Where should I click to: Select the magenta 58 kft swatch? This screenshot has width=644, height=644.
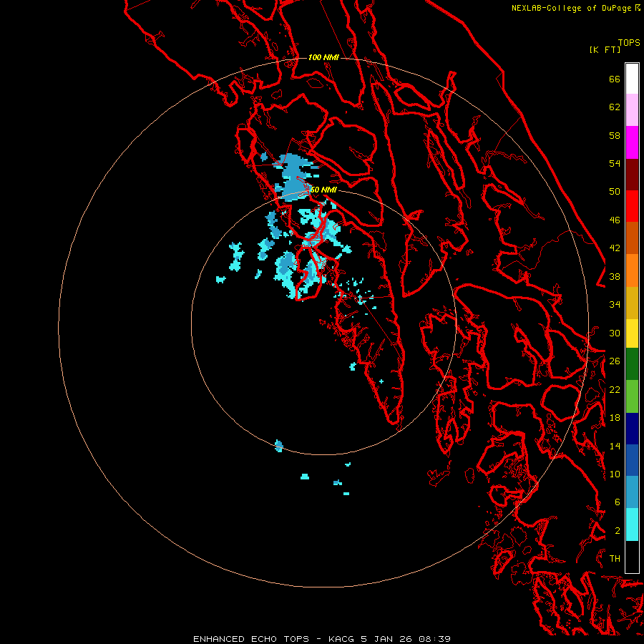coord(632,142)
